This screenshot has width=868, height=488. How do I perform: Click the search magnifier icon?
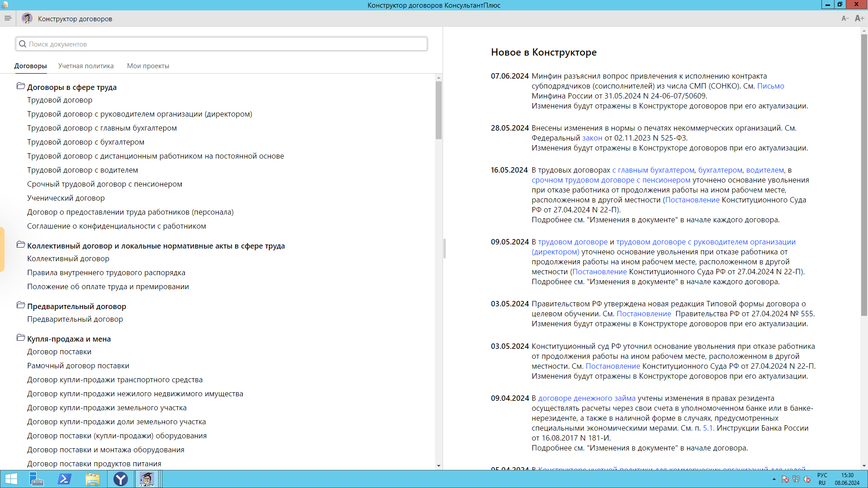(x=23, y=44)
